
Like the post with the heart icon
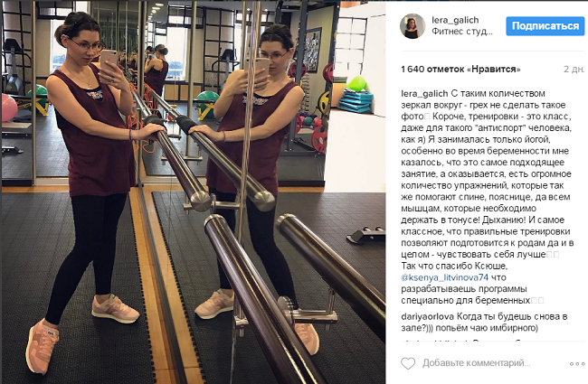408,363
